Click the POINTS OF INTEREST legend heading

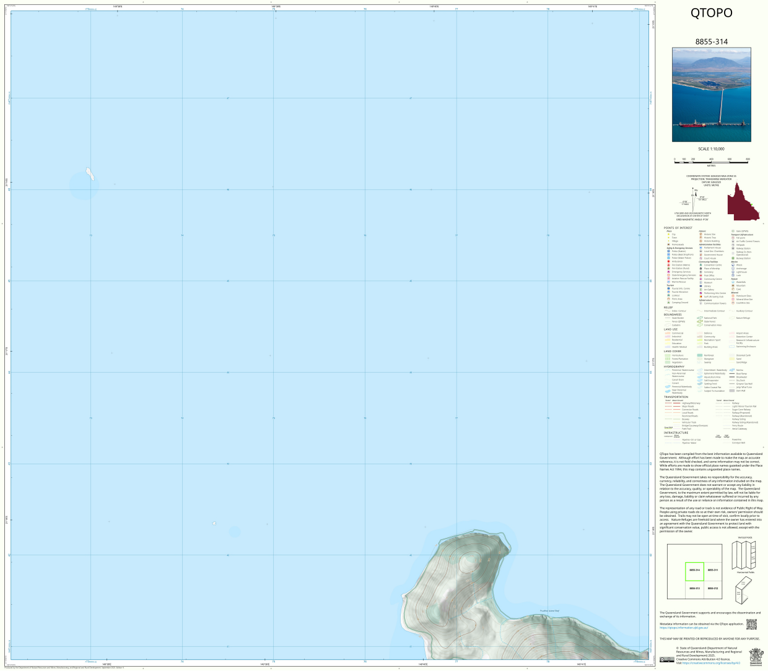click(x=678, y=228)
